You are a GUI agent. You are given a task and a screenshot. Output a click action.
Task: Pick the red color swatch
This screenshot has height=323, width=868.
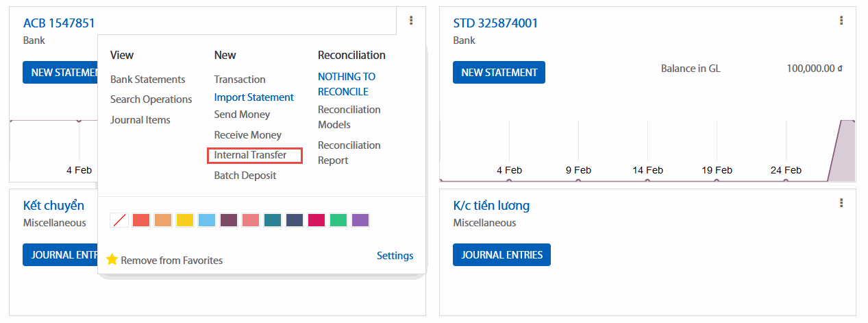[141, 220]
